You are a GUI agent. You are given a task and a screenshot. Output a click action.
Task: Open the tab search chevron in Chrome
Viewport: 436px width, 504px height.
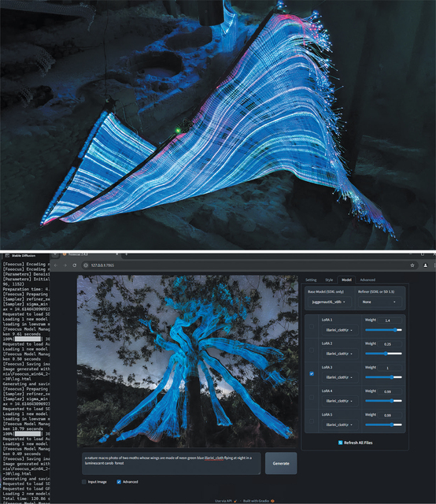55,254
